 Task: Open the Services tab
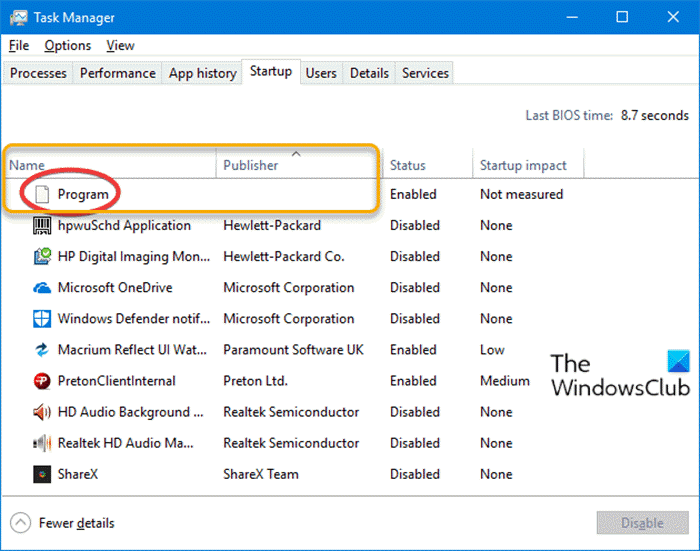425,73
